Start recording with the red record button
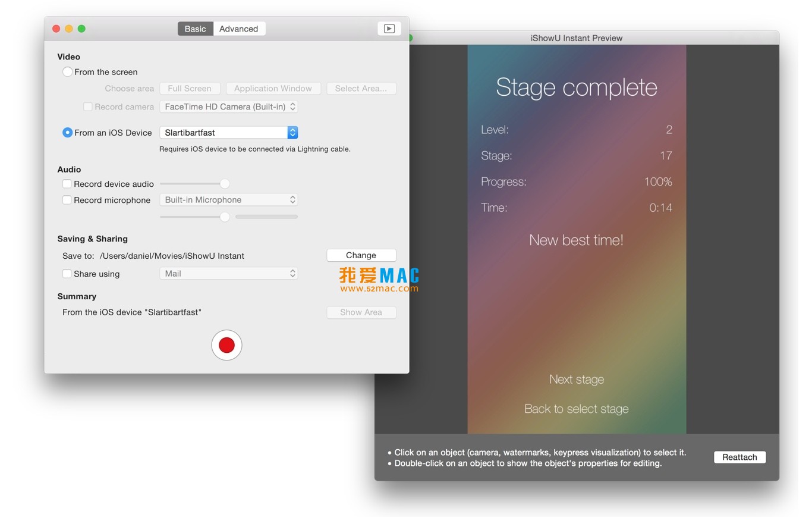 coord(226,345)
